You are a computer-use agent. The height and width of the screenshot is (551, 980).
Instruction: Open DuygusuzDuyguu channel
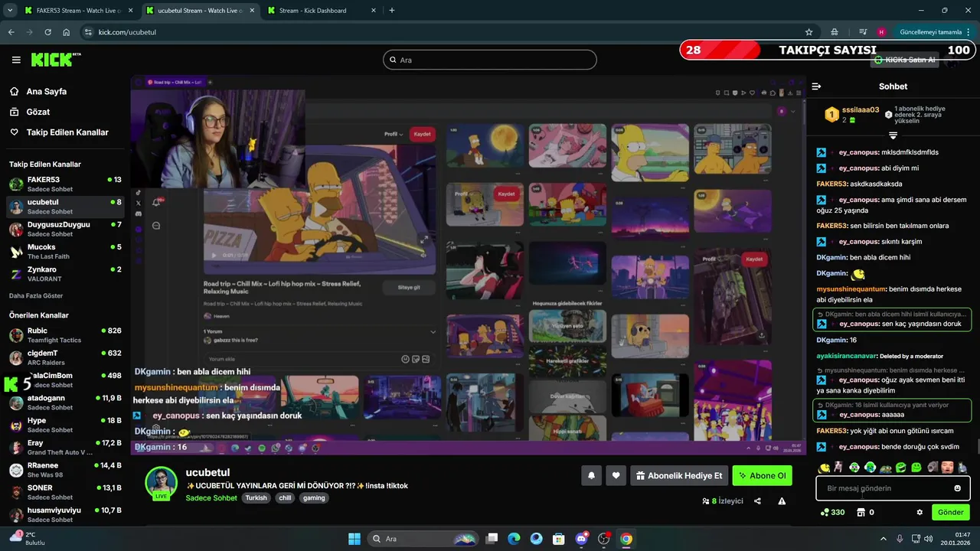pos(65,229)
